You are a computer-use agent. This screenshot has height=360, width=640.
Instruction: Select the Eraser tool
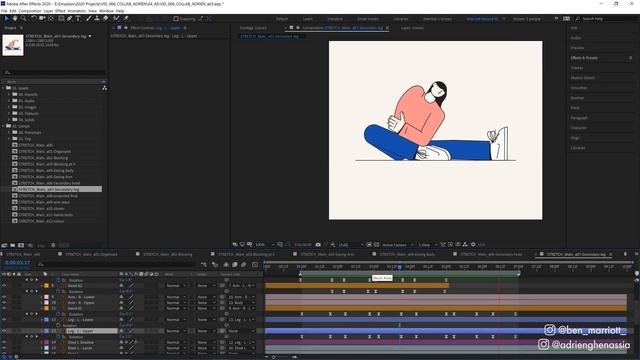click(105, 18)
